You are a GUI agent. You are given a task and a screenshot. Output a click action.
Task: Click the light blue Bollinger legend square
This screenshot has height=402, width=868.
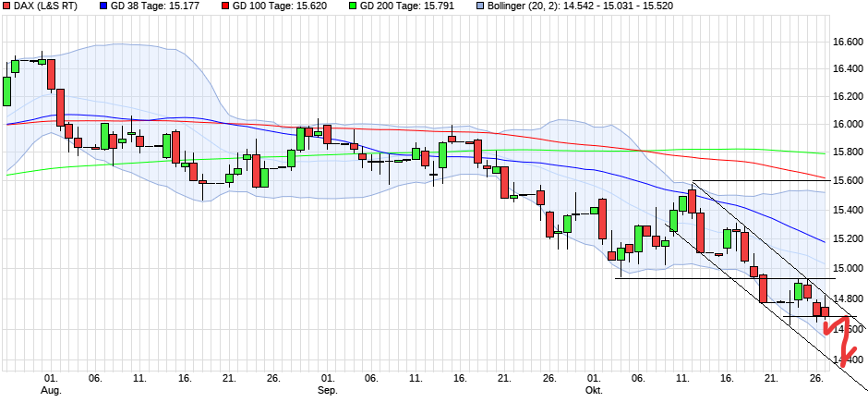coord(478,6)
